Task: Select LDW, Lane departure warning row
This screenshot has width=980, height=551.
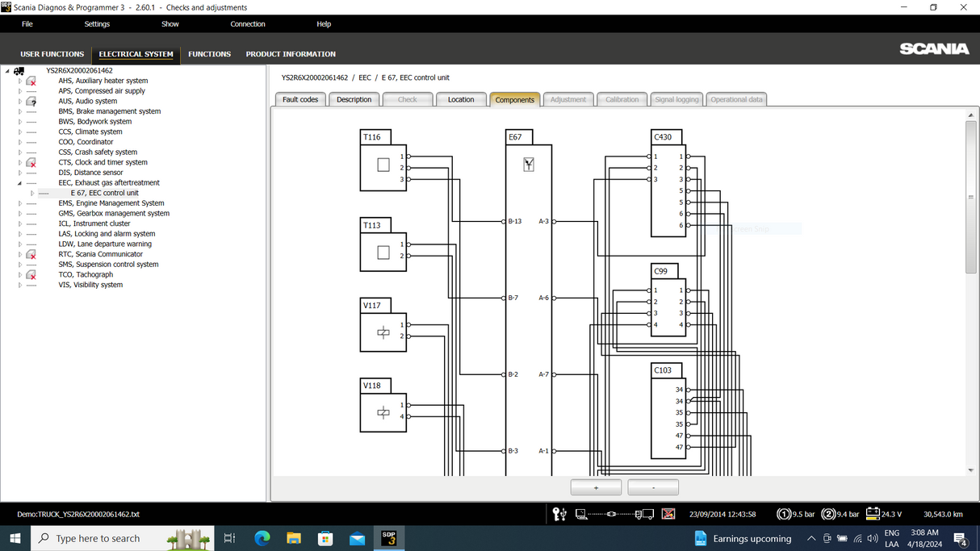Action: tap(105, 244)
